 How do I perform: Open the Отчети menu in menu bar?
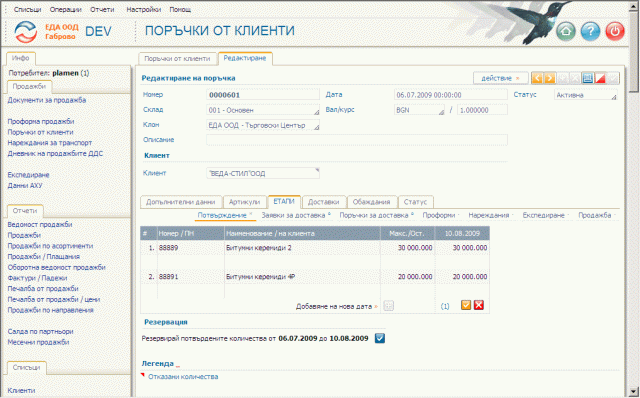click(x=102, y=9)
